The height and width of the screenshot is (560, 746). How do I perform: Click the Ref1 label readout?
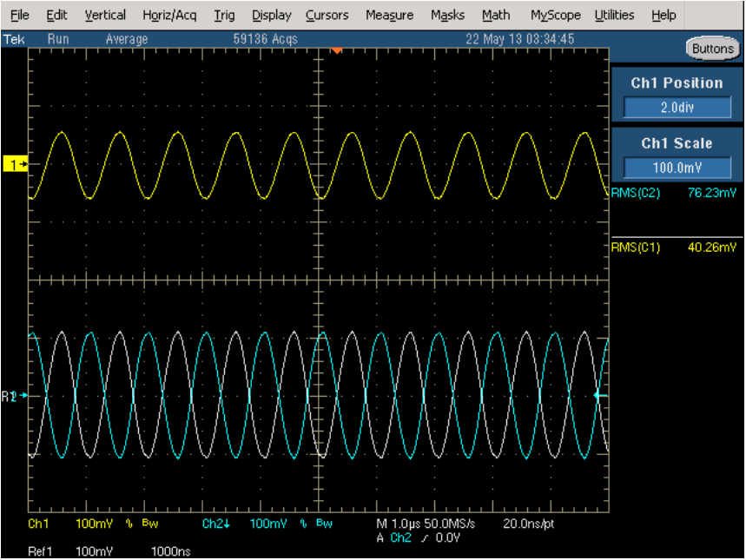(40, 551)
